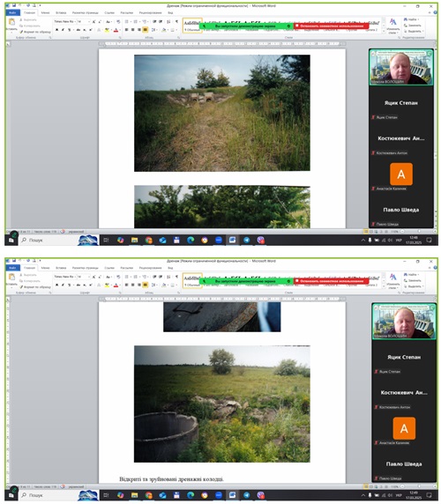Click the Paste icon in upper screenshot ribbon
The image size is (441, 504).
pos(11,22)
